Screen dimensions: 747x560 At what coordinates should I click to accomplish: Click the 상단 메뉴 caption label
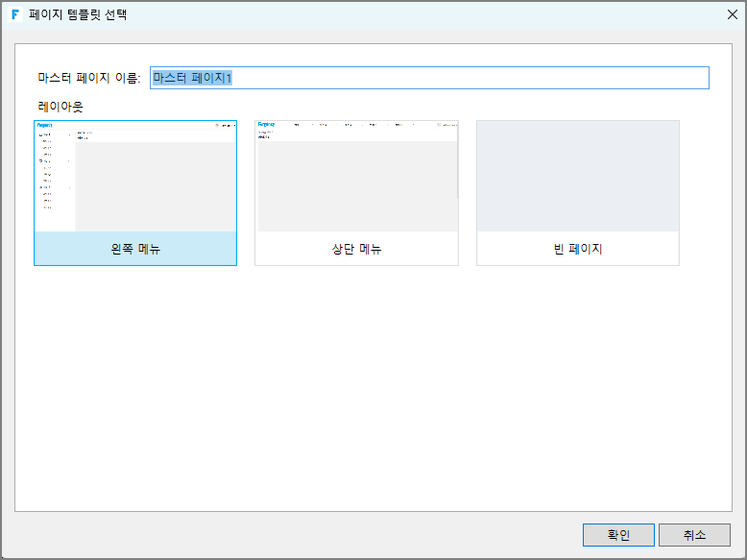tap(356, 249)
